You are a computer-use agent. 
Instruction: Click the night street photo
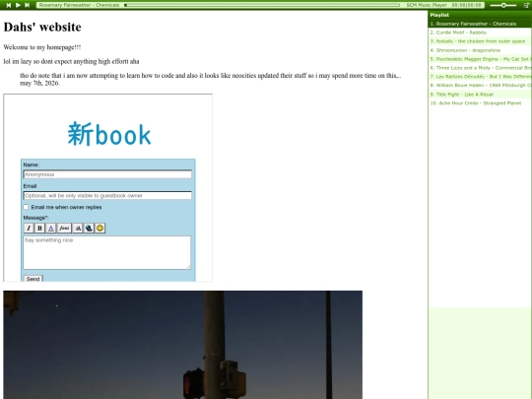[x=183, y=345]
